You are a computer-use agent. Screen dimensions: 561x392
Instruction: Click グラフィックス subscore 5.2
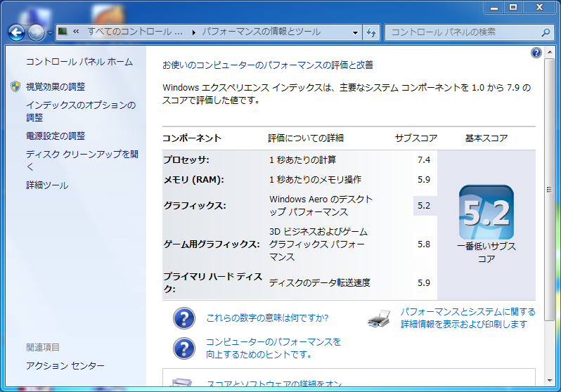click(424, 206)
